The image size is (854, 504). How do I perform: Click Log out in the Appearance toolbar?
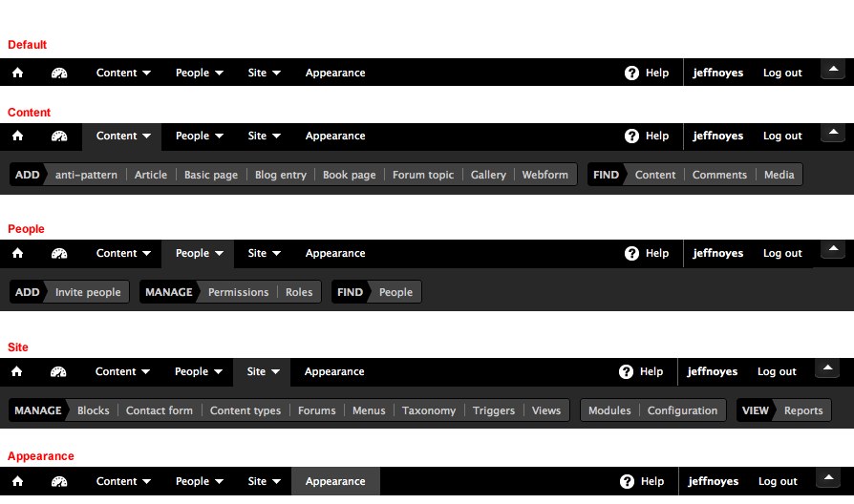coord(778,481)
